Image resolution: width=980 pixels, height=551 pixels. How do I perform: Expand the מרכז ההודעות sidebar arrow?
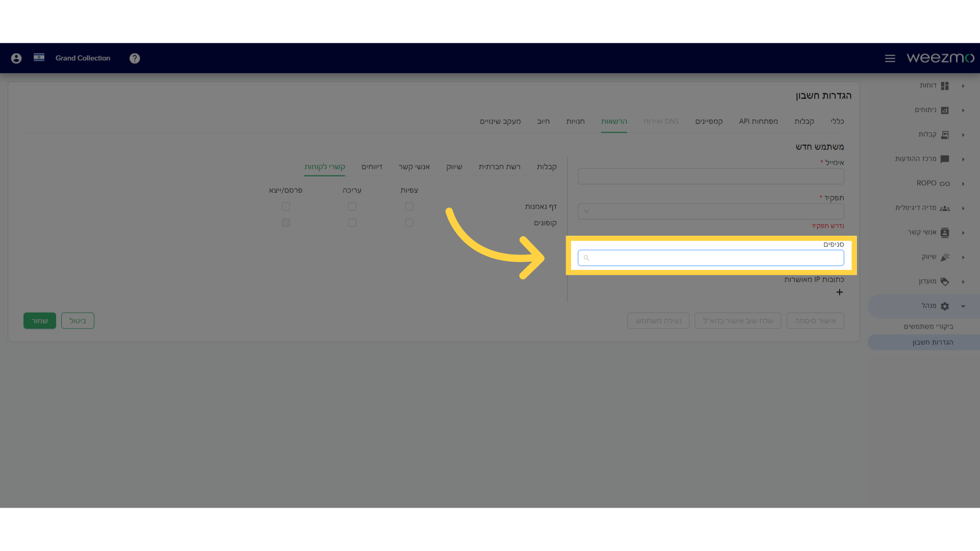click(x=963, y=159)
